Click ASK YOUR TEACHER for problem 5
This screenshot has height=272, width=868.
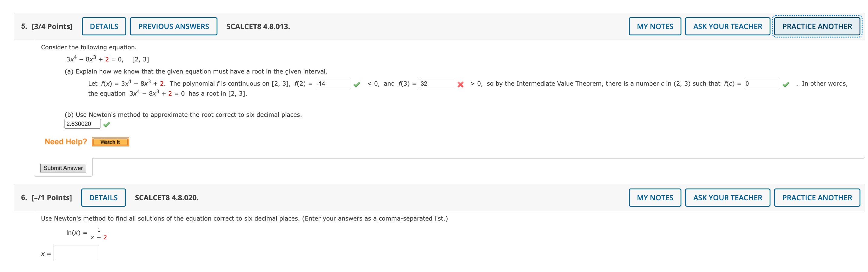pyautogui.click(x=728, y=26)
